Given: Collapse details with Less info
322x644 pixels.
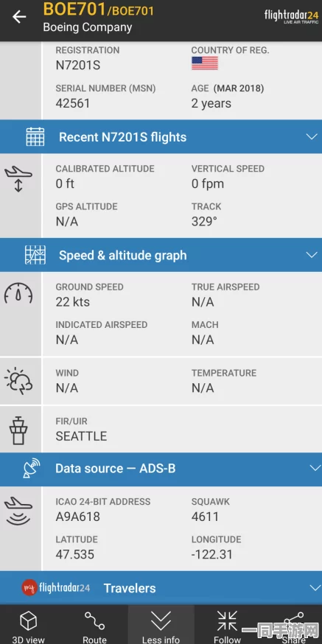Looking at the screenshot, I should tap(161, 624).
